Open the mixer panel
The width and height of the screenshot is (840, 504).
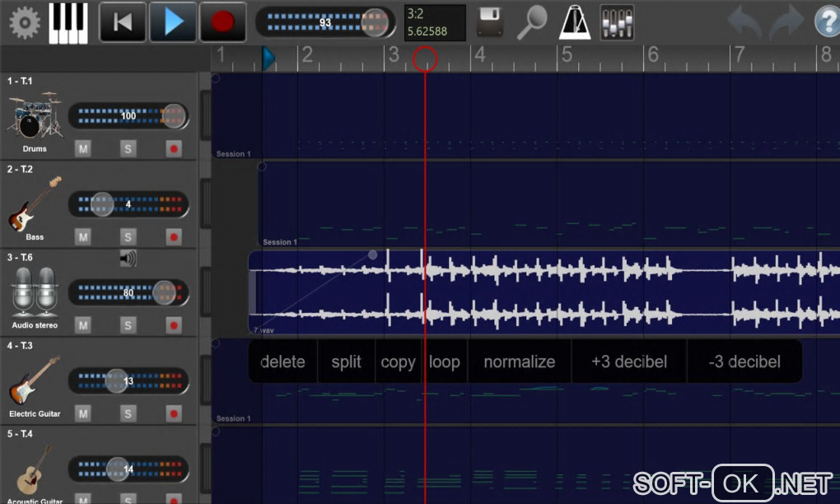(617, 22)
